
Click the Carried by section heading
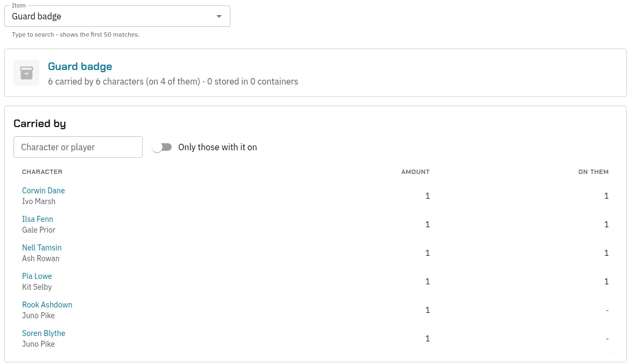pyautogui.click(x=40, y=124)
